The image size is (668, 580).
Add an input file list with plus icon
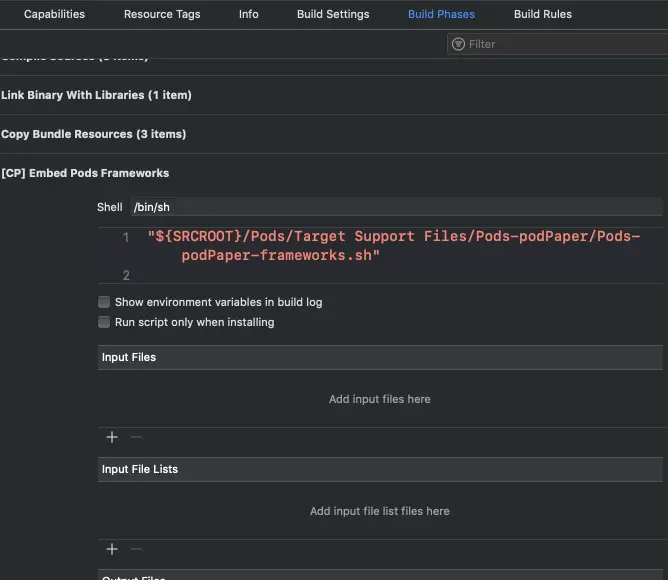click(x=112, y=549)
